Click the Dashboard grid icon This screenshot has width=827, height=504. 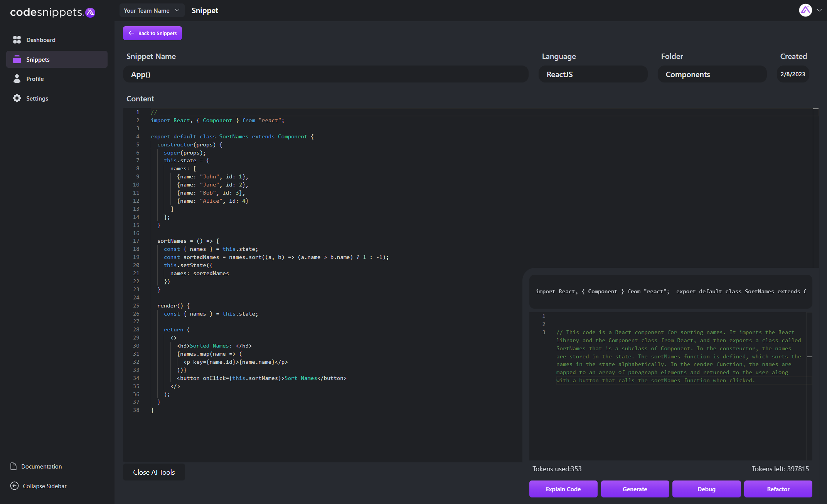pyautogui.click(x=17, y=40)
